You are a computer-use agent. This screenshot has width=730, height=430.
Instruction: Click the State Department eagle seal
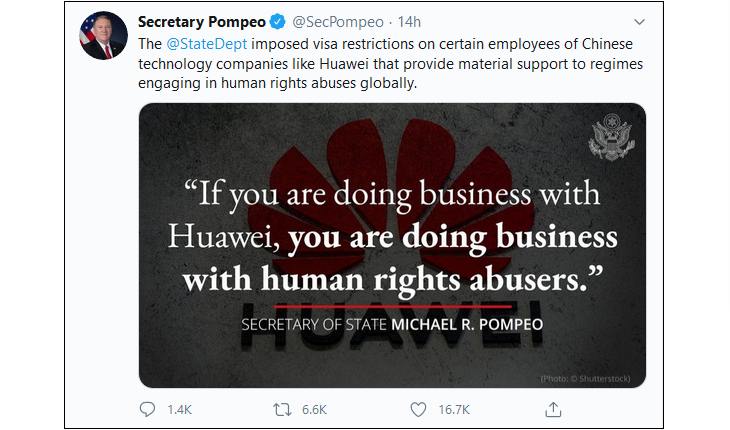(611, 138)
